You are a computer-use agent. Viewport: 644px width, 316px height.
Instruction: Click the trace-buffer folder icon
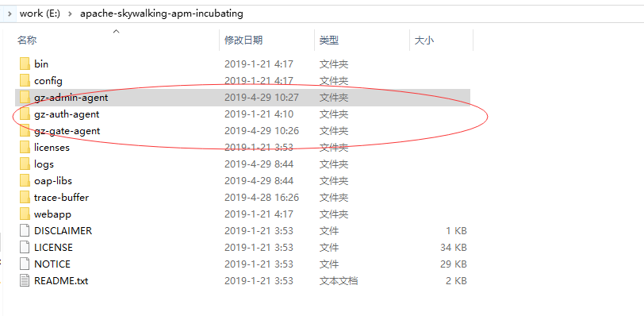pos(25,197)
